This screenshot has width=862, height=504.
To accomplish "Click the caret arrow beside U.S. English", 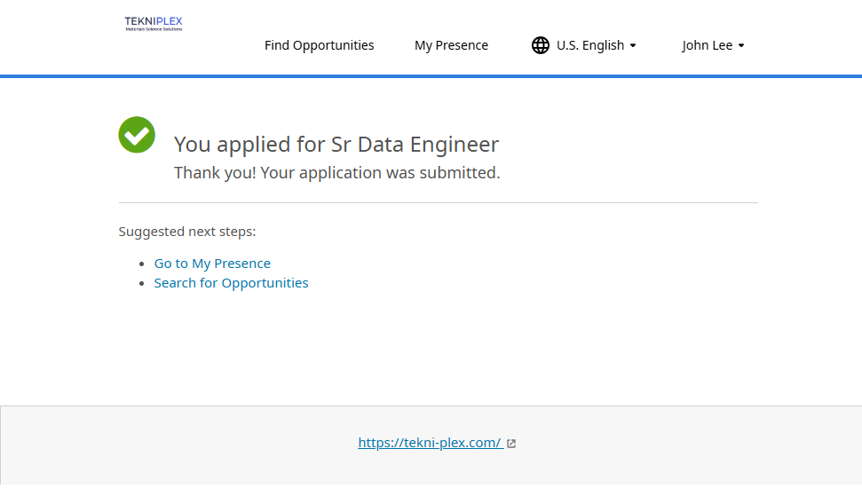I will coord(633,46).
